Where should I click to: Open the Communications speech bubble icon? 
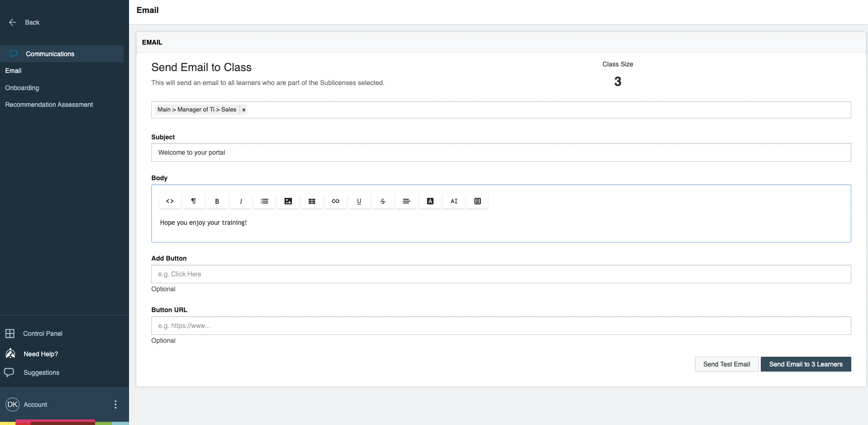[13, 53]
